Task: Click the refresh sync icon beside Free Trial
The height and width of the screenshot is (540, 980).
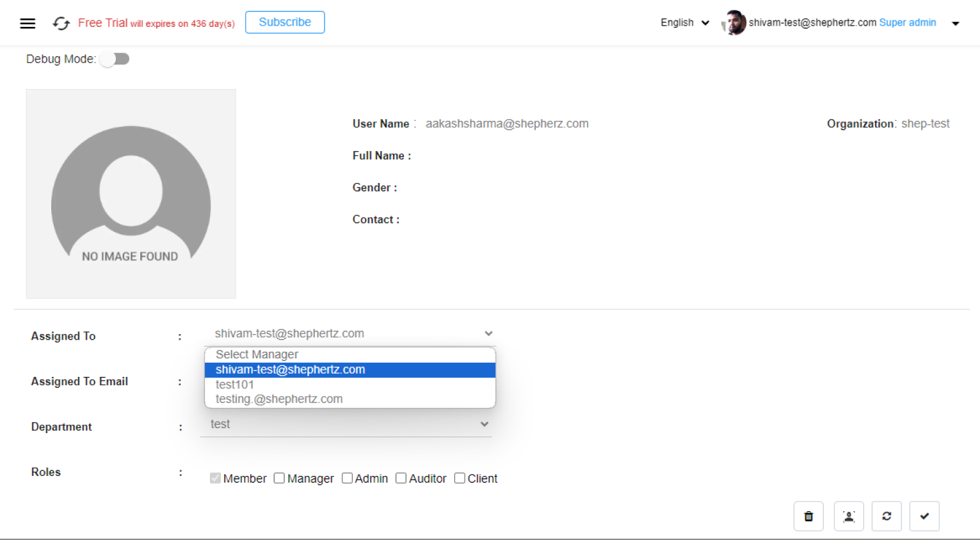Action: point(61,24)
